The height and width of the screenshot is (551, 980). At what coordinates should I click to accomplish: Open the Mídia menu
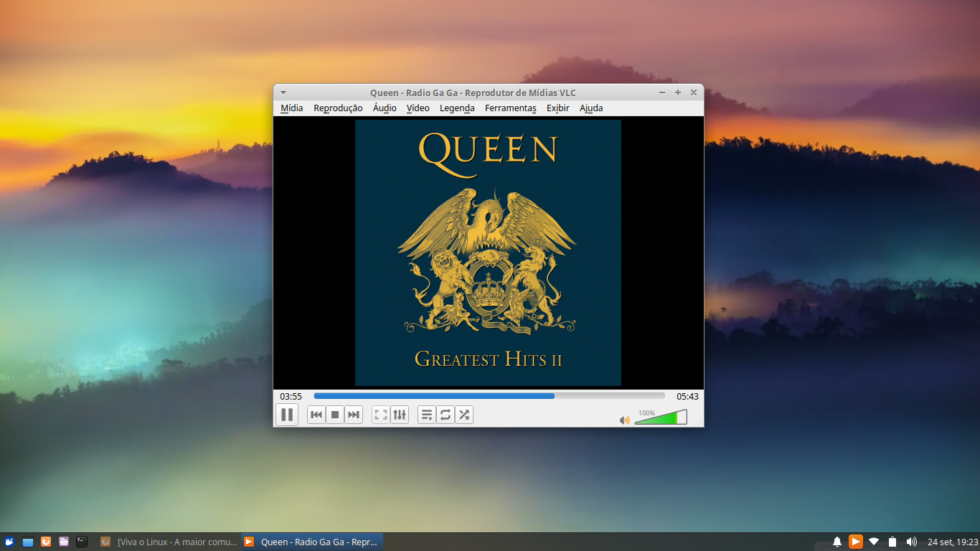click(292, 108)
